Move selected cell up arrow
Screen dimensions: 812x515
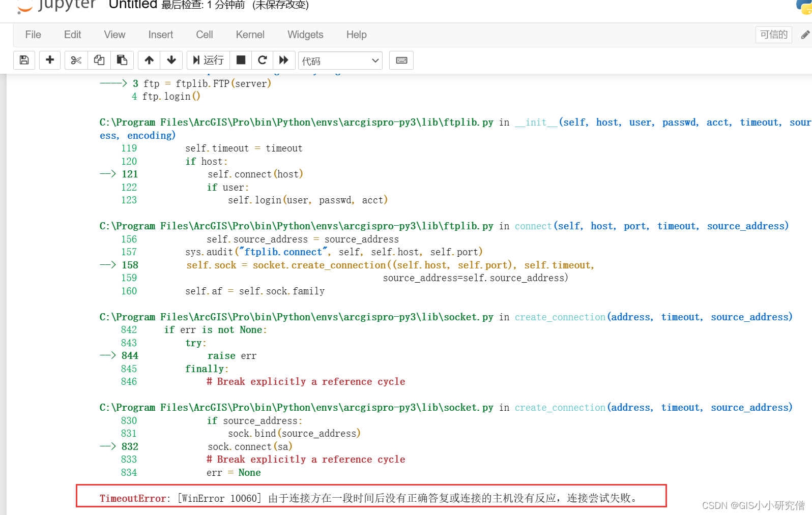[149, 60]
